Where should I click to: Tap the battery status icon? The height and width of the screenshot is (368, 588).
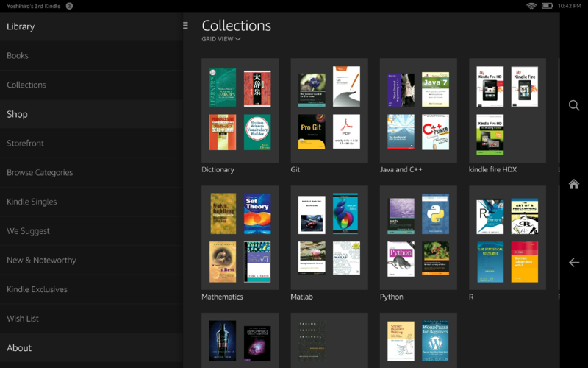[x=547, y=6]
